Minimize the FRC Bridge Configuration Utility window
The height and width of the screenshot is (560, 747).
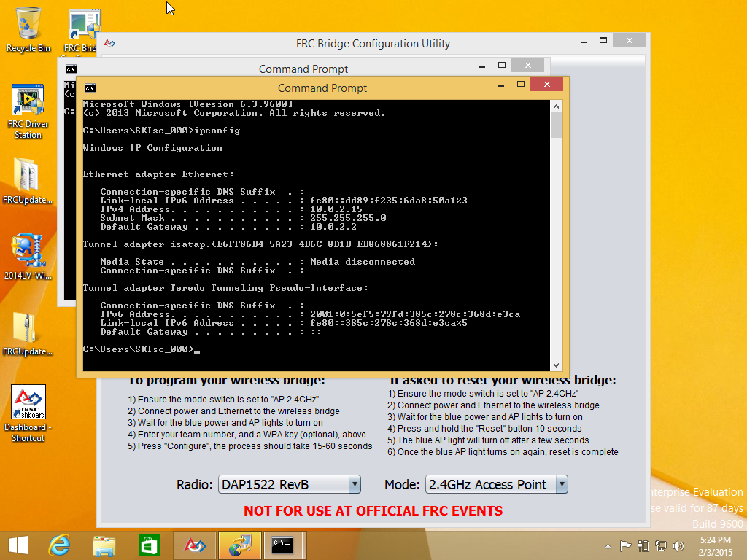pyautogui.click(x=584, y=42)
